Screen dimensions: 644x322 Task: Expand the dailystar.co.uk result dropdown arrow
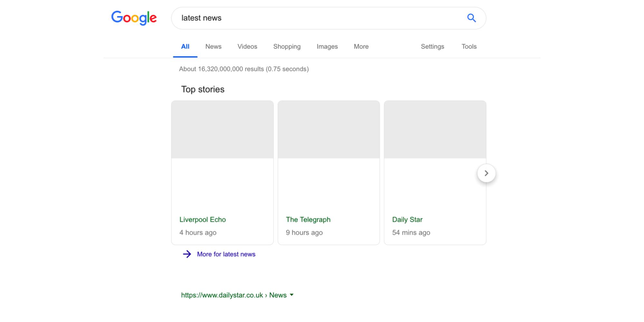292,295
